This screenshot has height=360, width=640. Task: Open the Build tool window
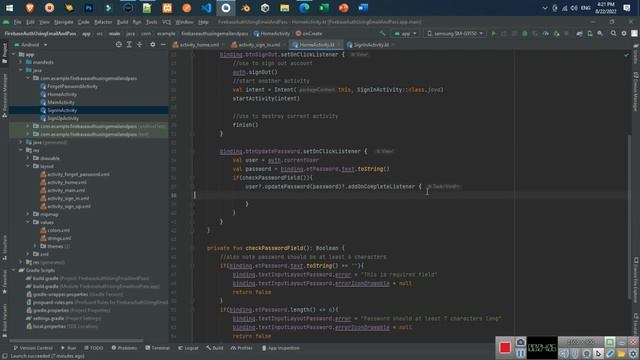[215, 348]
